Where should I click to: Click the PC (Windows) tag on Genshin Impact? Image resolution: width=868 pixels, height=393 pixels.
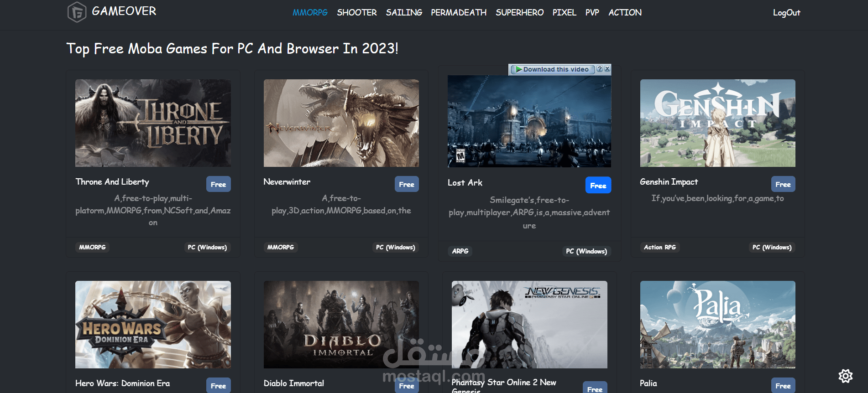772,247
